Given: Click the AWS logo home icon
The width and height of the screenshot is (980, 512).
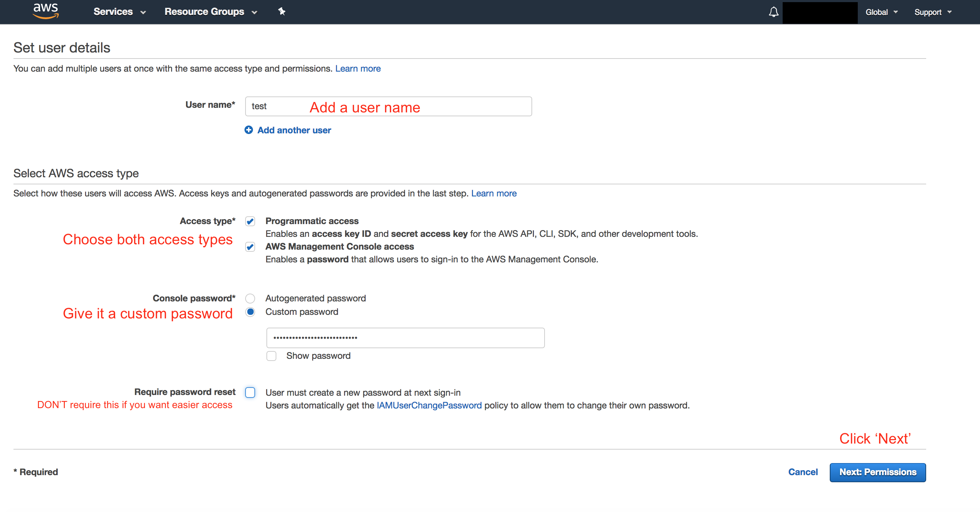Looking at the screenshot, I should [46, 11].
